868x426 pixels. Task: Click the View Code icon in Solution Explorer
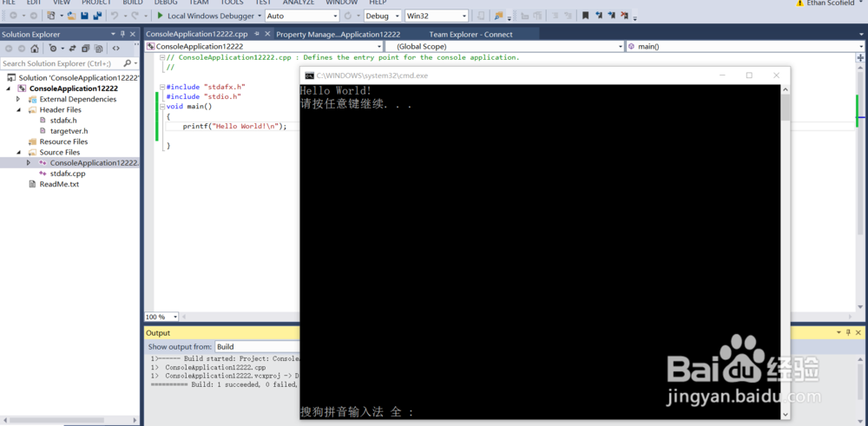116,49
